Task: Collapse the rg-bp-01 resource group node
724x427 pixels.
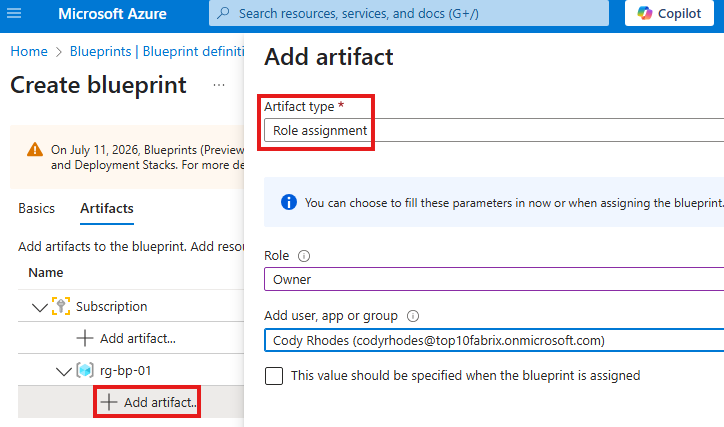Action: pyautogui.click(x=64, y=371)
